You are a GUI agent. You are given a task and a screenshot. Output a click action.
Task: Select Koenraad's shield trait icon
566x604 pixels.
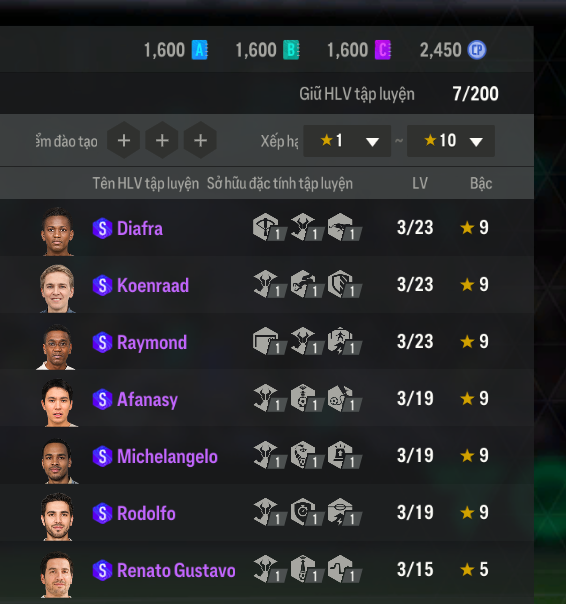point(344,284)
